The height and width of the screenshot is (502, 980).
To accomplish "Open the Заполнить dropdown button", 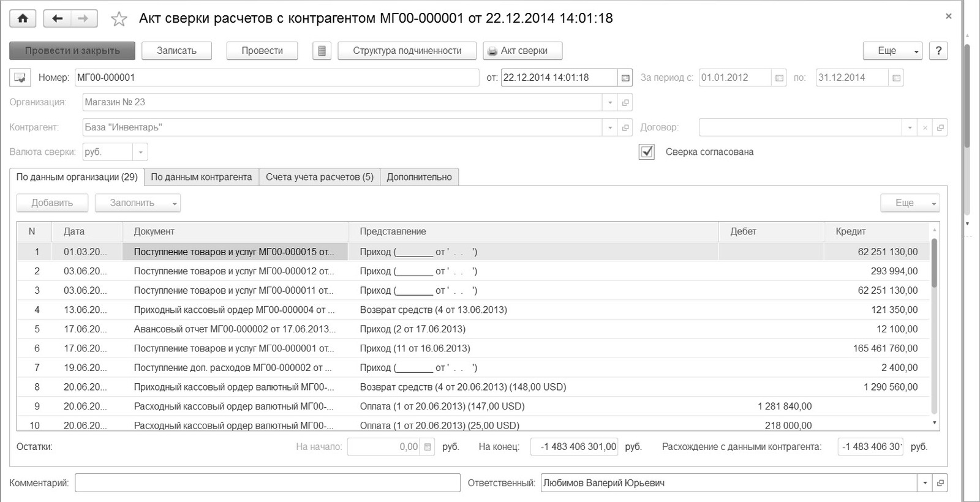I will click(x=138, y=203).
